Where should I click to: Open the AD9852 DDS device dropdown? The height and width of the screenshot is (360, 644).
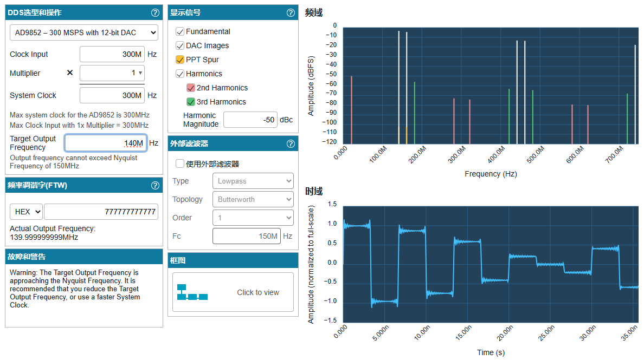84,32
